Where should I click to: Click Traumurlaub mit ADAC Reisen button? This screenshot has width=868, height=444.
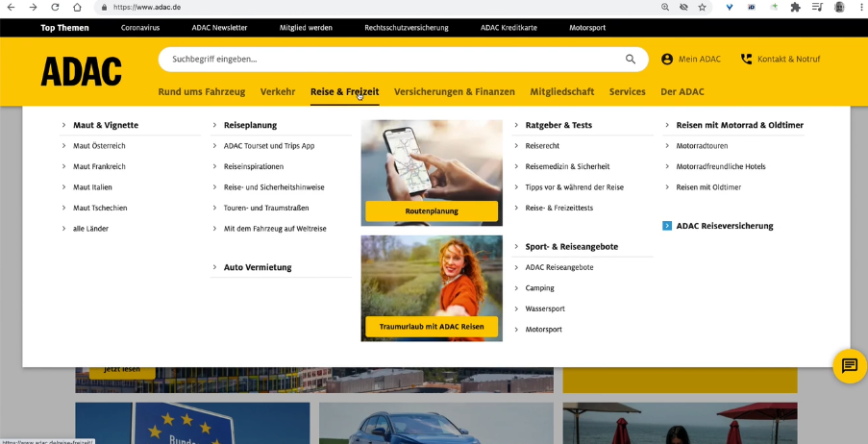click(432, 327)
